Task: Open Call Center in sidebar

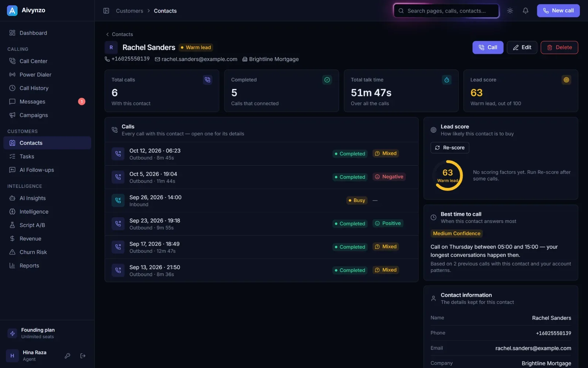Action: point(47,61)
